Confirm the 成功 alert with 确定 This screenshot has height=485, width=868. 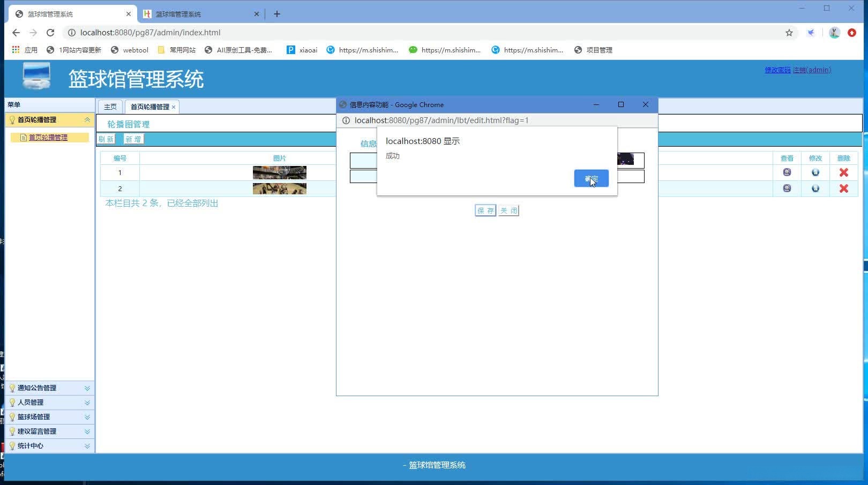click(x=591, y=178)
